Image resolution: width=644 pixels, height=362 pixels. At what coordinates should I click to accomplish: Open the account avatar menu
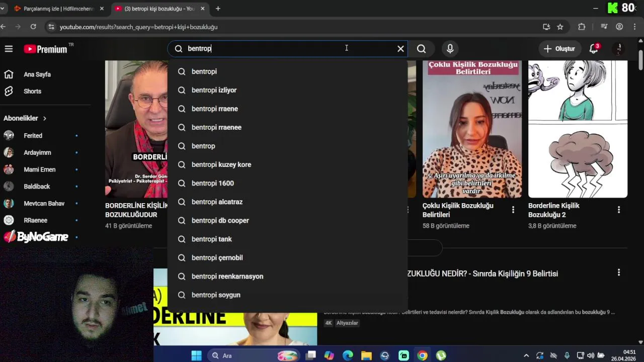pos(619,49)
